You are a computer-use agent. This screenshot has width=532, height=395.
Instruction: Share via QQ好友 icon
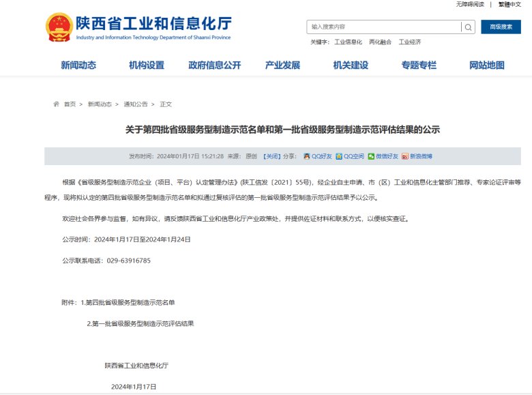[x=307, y=156]
